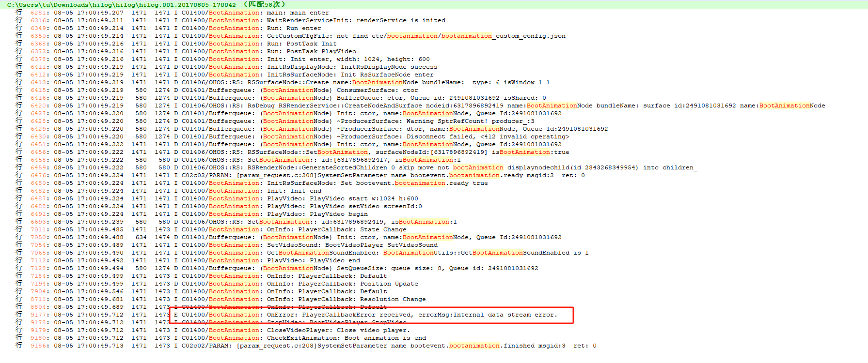Go to line 8804 PlayerCallback Default
The width and height of the screenshot is (868, 363).
[x=201, y=307]
